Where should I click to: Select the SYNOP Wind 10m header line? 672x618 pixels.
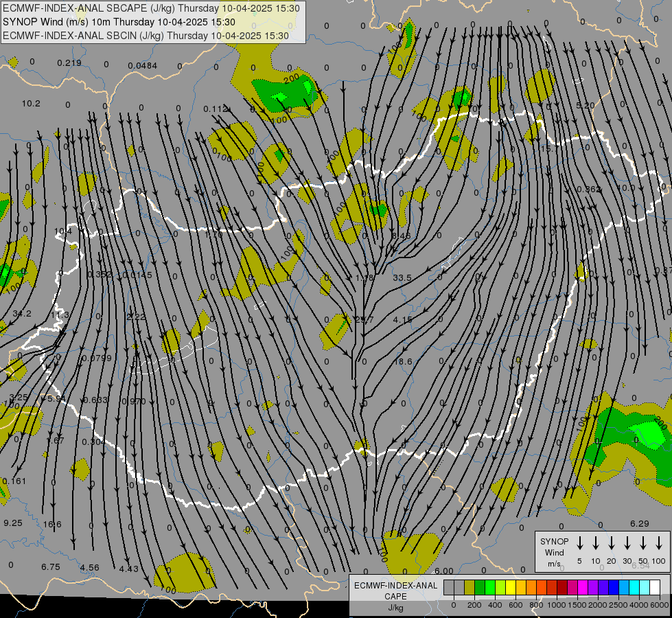pos(119,22)
